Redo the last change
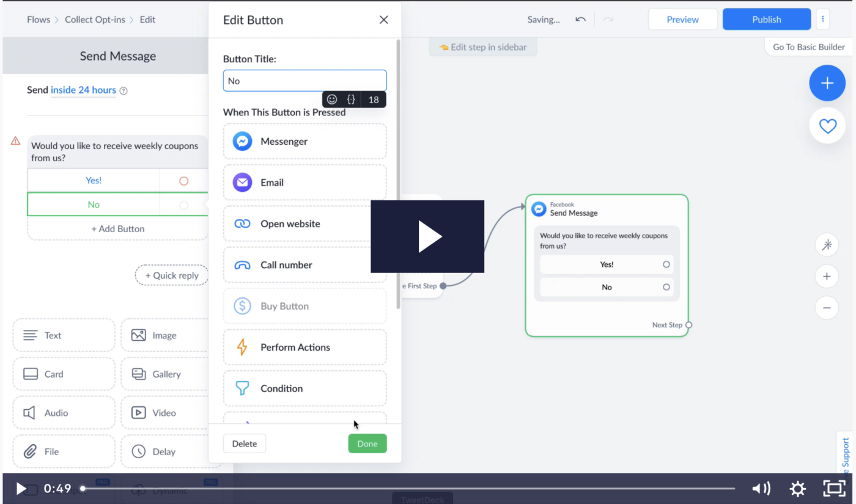 coord(608,20)
